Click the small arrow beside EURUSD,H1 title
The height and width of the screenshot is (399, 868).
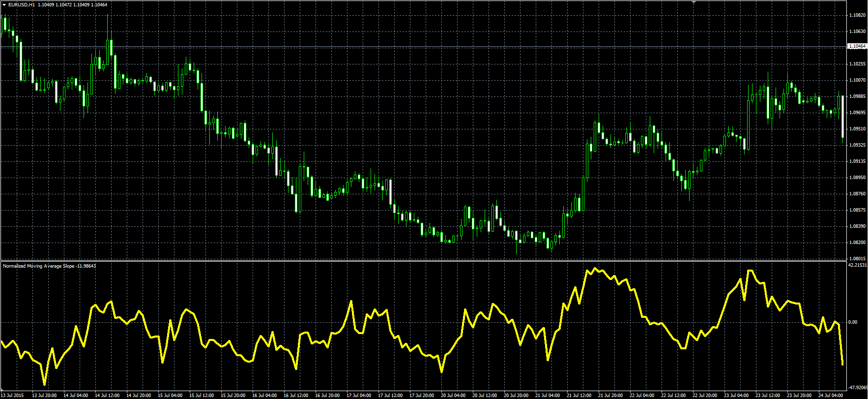click(4, 5)
